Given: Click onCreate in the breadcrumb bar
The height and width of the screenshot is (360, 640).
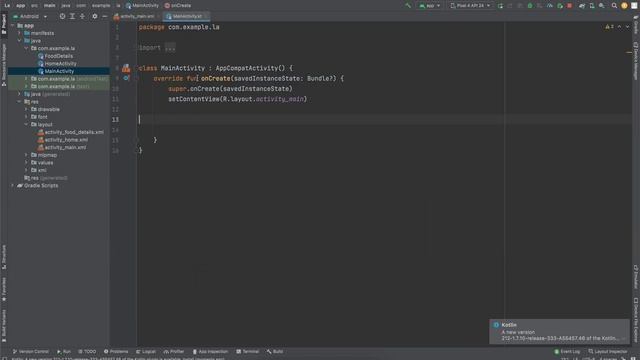Looking at the screenshot, I should 178,6.
